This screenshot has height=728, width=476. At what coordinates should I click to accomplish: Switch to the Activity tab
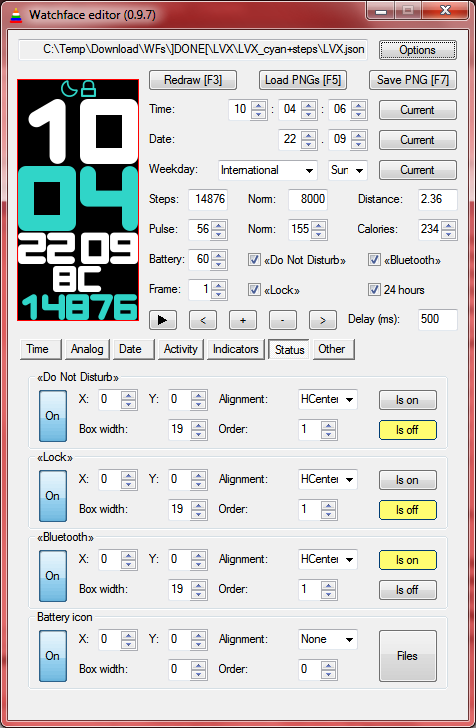click(181, 349)
